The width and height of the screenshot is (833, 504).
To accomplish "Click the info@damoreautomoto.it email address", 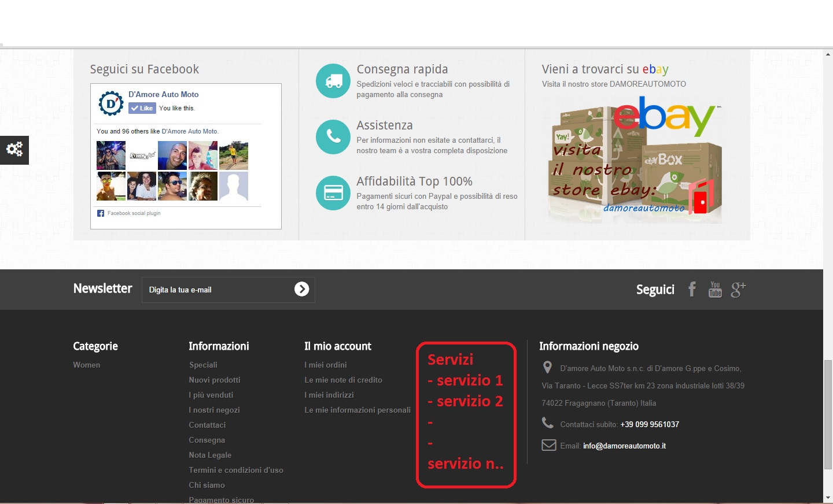I will [x=624, y=446].
